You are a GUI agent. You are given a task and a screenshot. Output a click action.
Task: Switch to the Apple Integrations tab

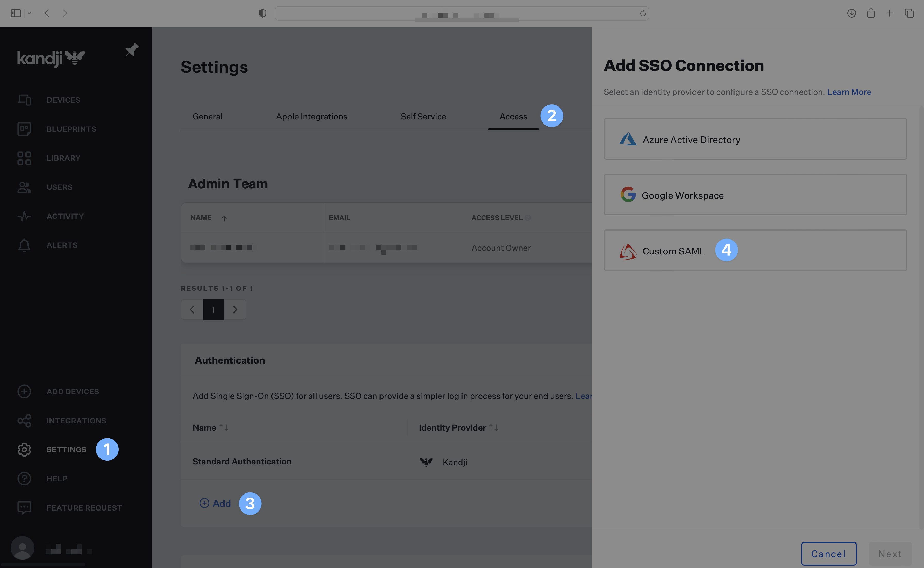[x=311, y=117]
